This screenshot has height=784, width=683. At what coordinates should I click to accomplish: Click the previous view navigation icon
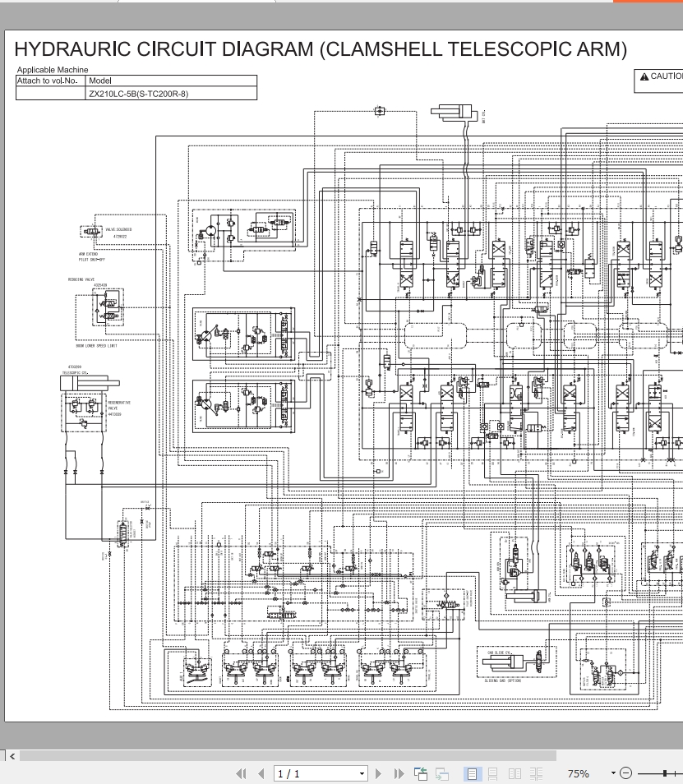pyautogui.click(x=421, y=774)
